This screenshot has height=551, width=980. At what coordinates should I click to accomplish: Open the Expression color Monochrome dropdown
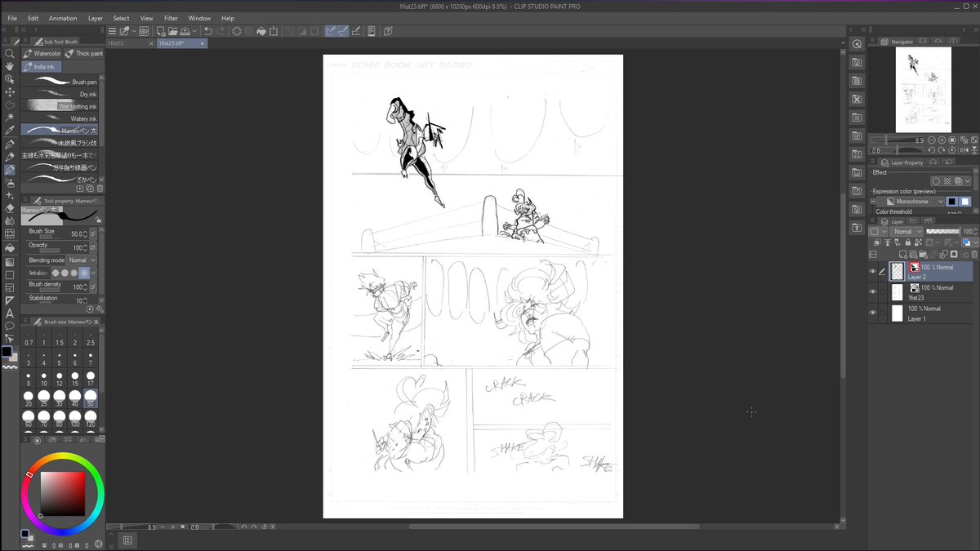click(x=915, y=202)
